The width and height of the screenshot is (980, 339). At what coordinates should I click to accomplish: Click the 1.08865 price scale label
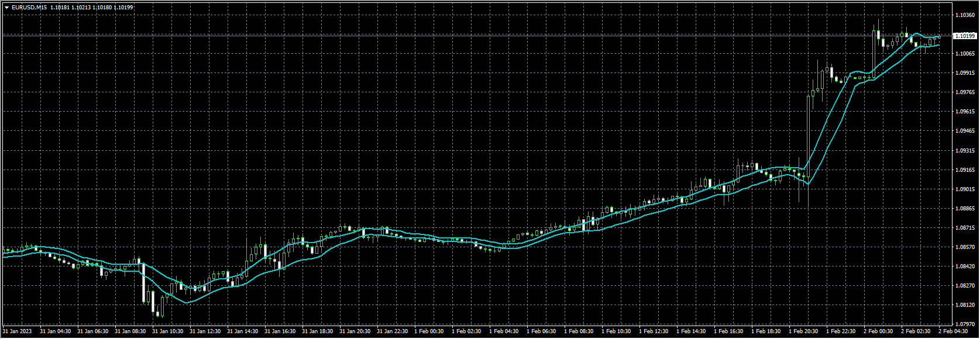(x=964, y=209)
